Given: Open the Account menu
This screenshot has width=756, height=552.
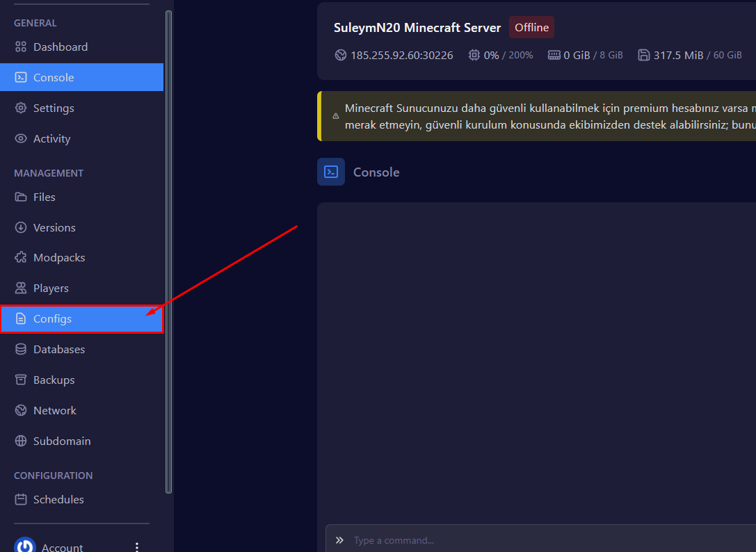Looking at the screenshot, I should 62,547.
